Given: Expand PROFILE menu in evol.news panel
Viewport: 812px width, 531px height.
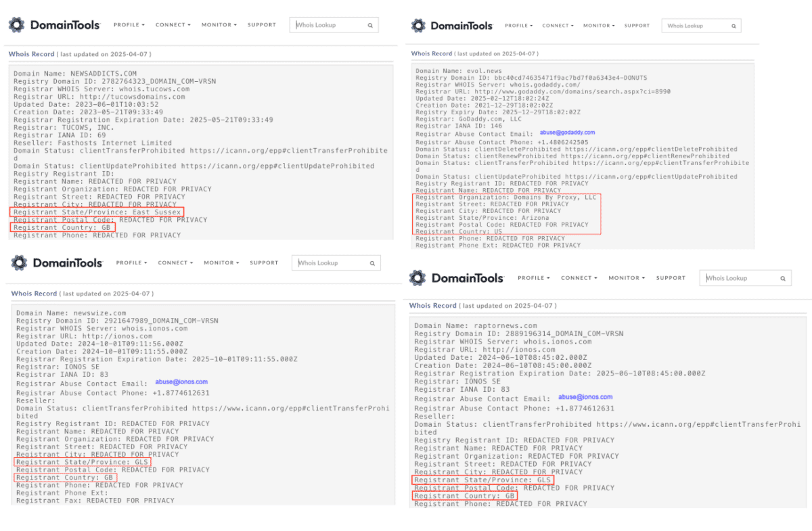Looking at the screenshot, I should point(518,26).
